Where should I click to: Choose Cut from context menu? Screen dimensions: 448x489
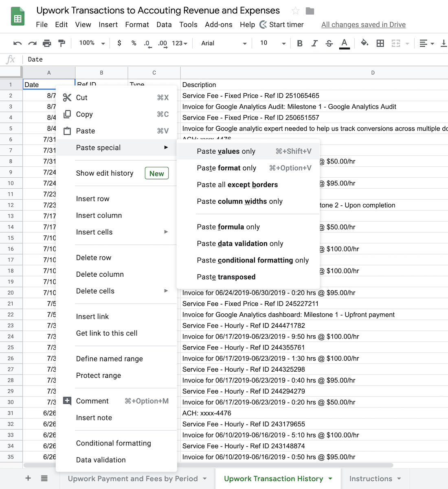(x=116, y=97)
